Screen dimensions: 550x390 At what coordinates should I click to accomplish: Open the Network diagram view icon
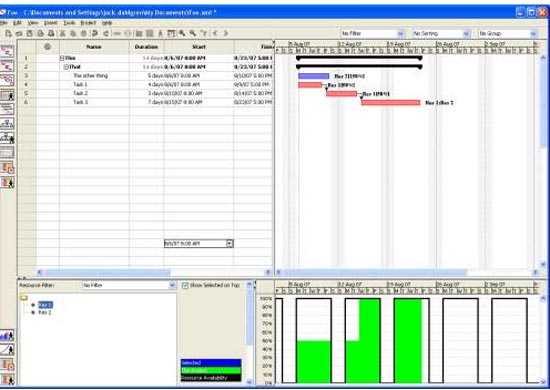7,80
